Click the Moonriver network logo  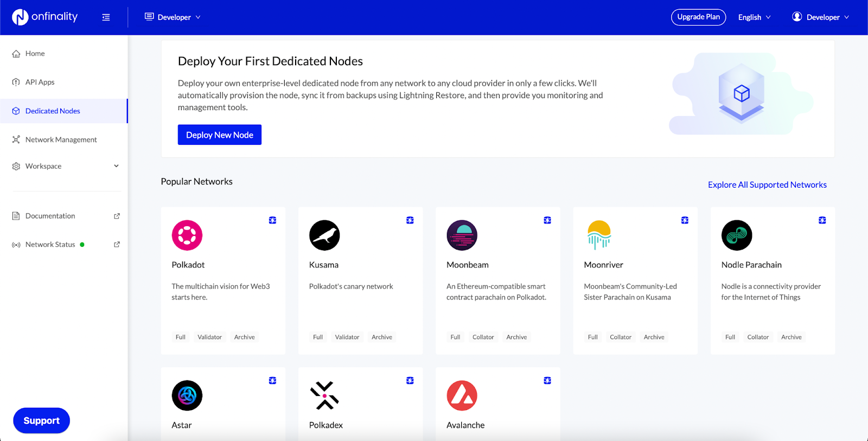(x=599, y=235)
